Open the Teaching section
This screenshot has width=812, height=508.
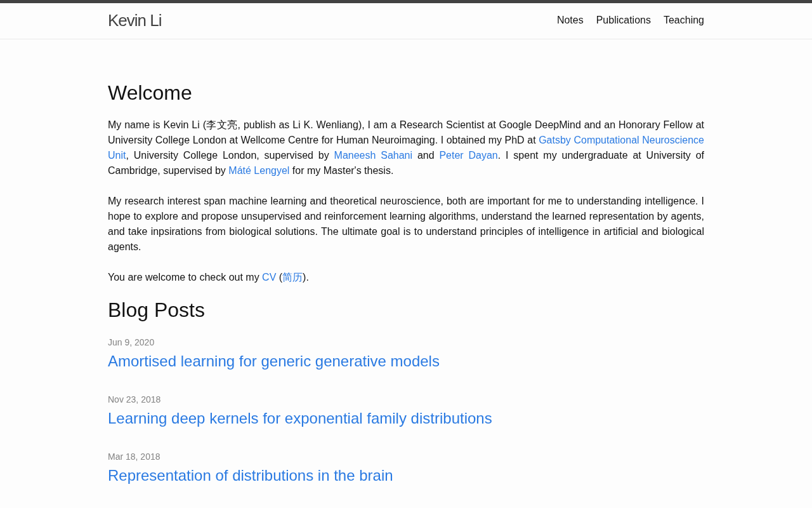coord(683,20)
